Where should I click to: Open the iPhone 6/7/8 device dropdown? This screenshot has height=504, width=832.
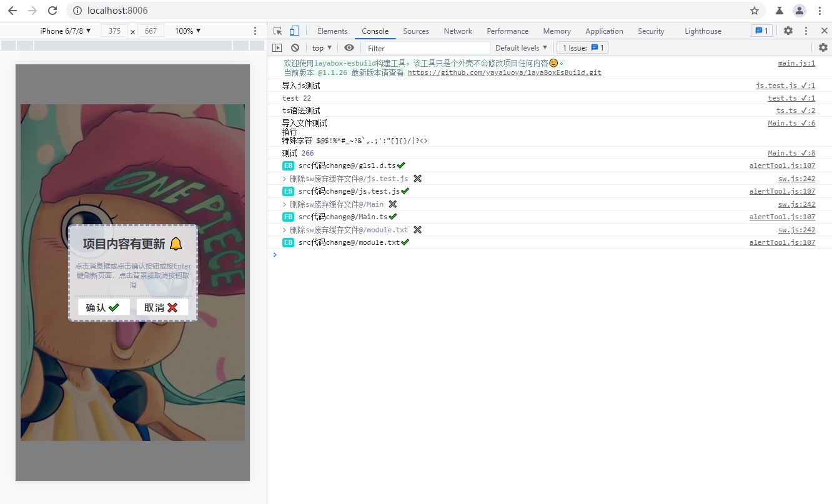click(66, 31)
